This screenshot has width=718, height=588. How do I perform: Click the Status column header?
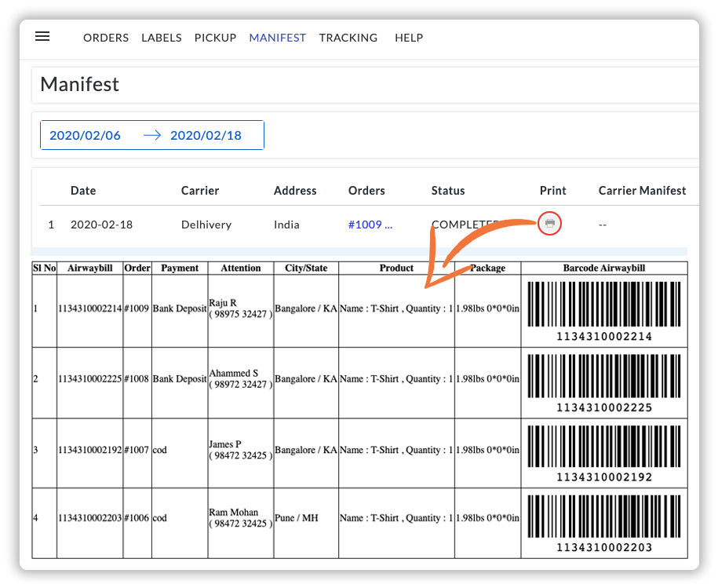[448, 191]
